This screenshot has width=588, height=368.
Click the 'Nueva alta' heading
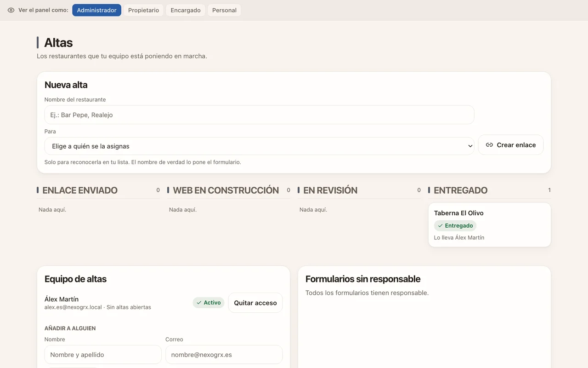[x=66, y=85]
